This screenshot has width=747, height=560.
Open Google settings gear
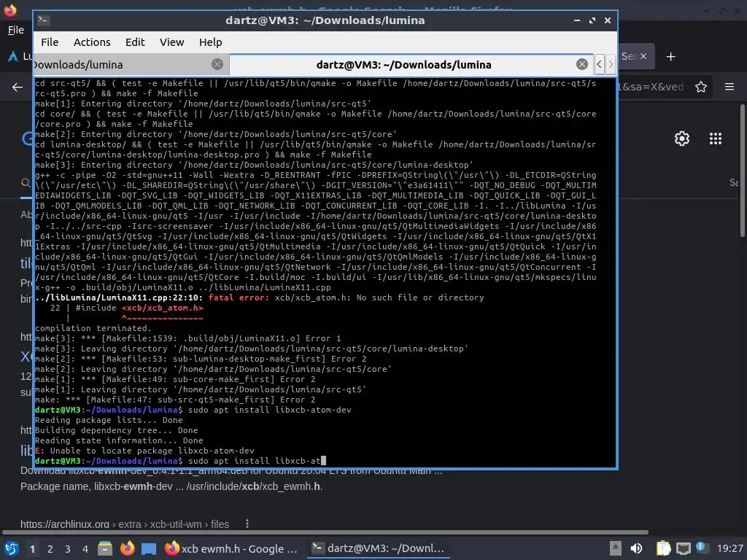[x=682, y=139]
